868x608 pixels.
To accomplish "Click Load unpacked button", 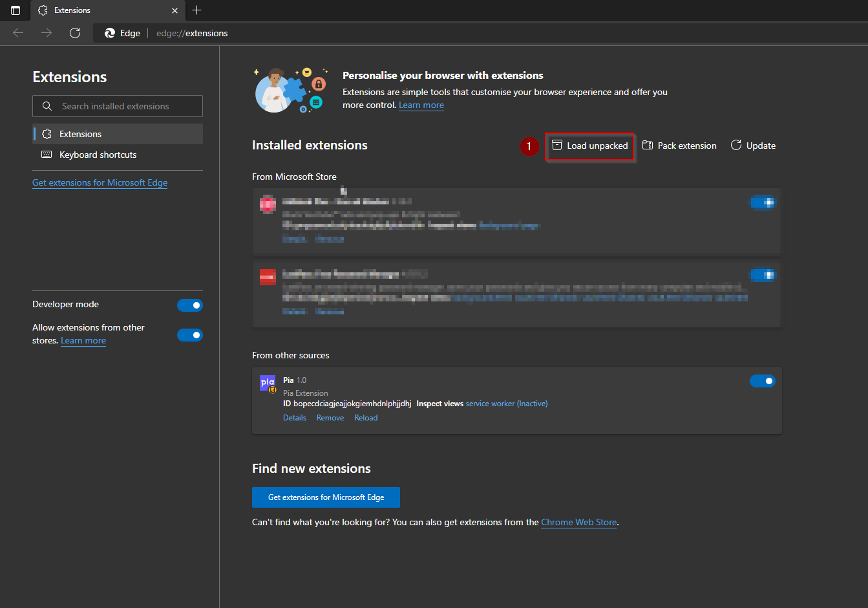I will 590,146.
